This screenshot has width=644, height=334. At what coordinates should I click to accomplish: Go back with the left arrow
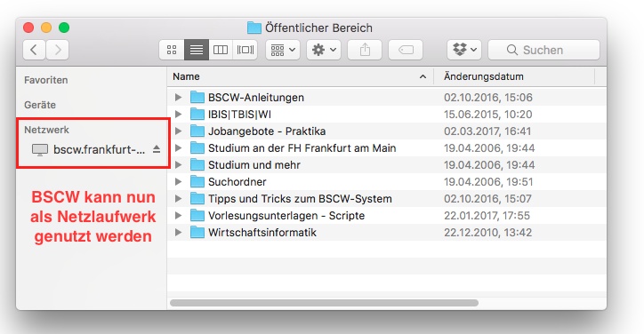[34, 50]
